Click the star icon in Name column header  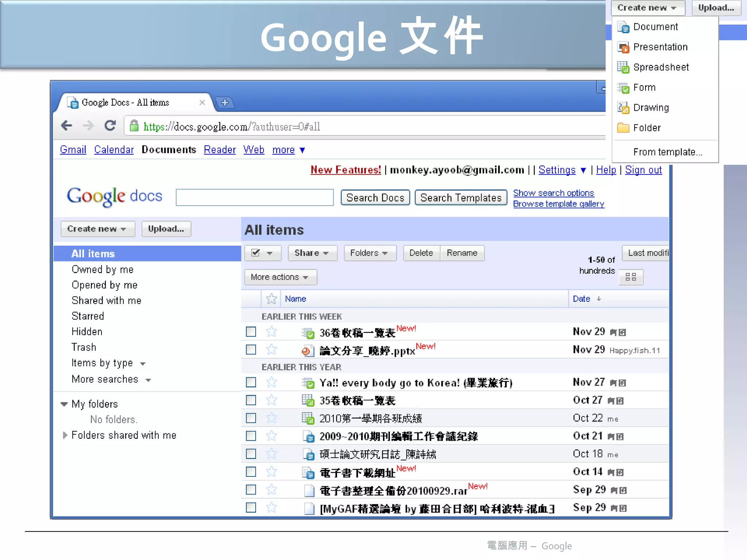(x=271, y=299)
